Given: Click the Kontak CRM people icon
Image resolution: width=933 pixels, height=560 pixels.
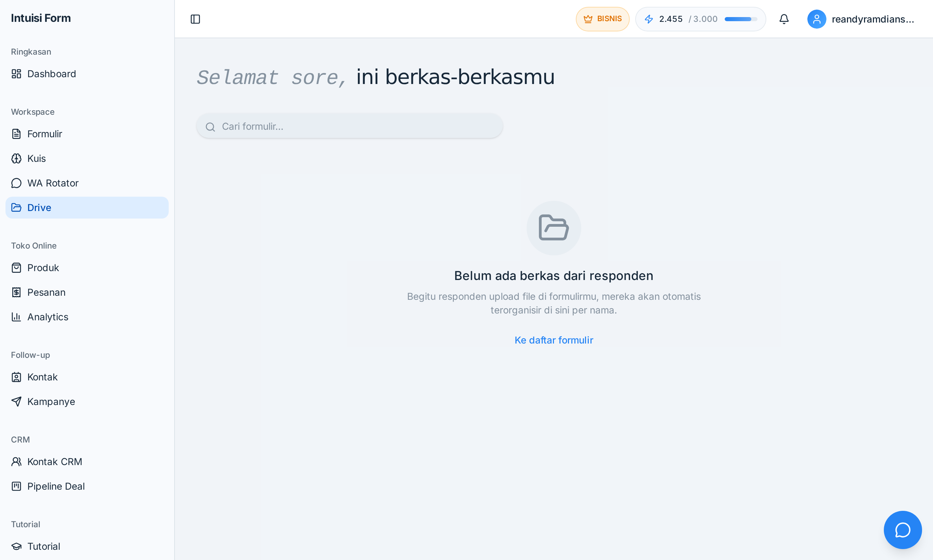Looking at the screenshot, I should 16,462.
